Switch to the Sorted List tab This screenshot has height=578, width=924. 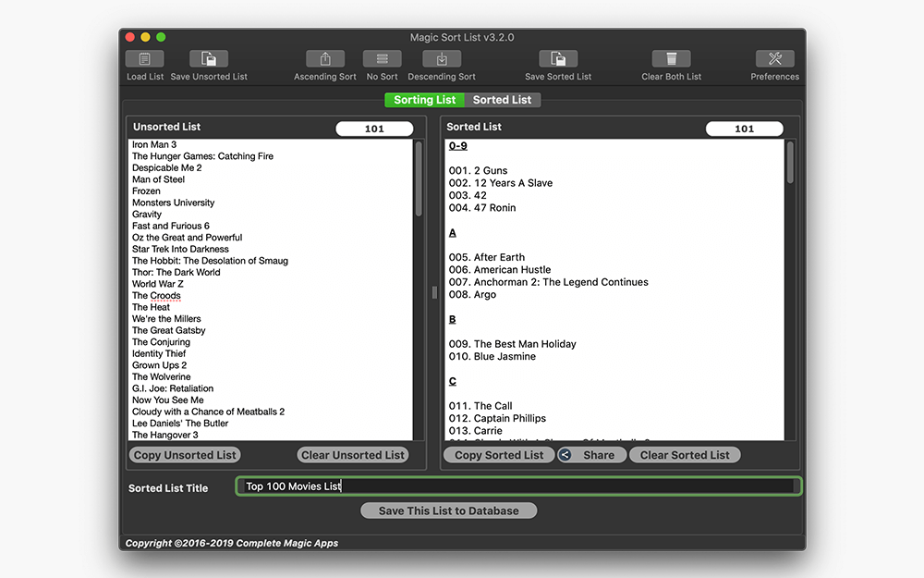[502, 100]
